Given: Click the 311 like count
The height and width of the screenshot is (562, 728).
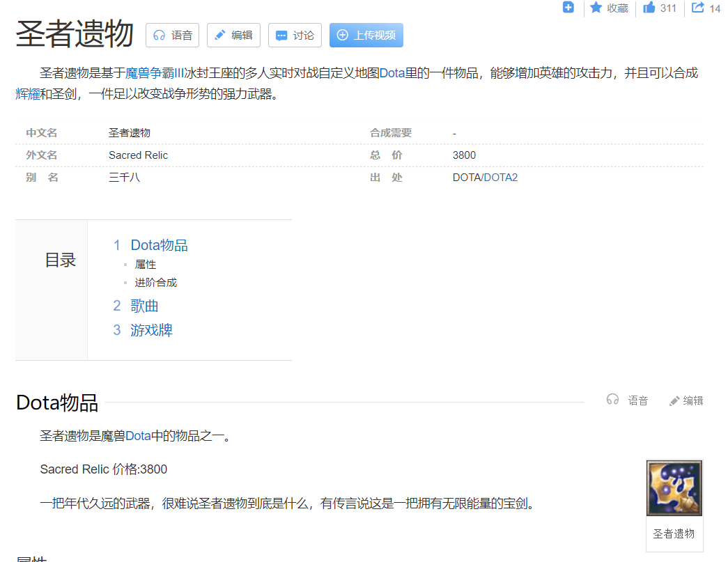Looking at the screenshot, I should (668, 8).
